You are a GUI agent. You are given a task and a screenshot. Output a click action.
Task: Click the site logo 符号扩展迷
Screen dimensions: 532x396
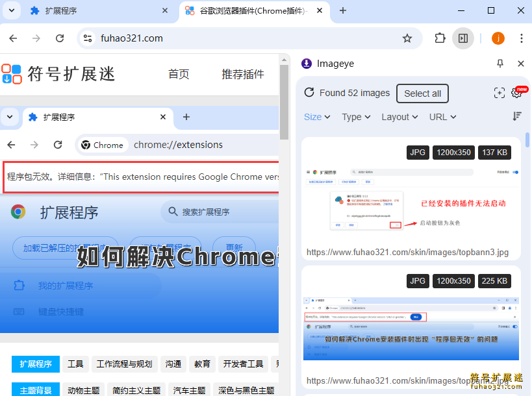pos(58,74)
